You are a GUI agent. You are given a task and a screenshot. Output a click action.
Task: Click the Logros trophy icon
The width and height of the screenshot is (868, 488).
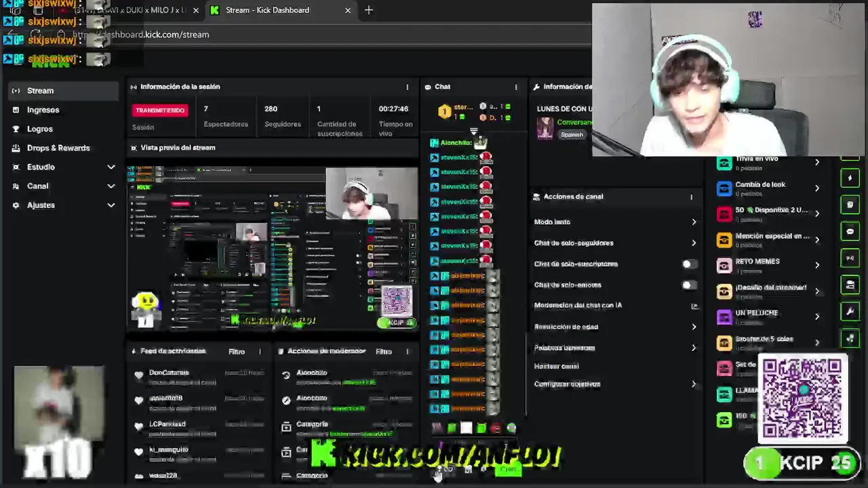(16, 129)
